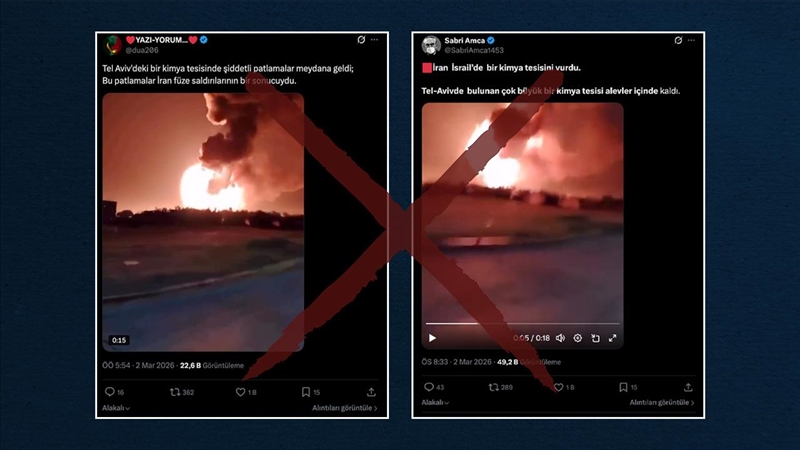Repost the Sabri Amca tweet with 289 reposts

(x=494, y=387)
